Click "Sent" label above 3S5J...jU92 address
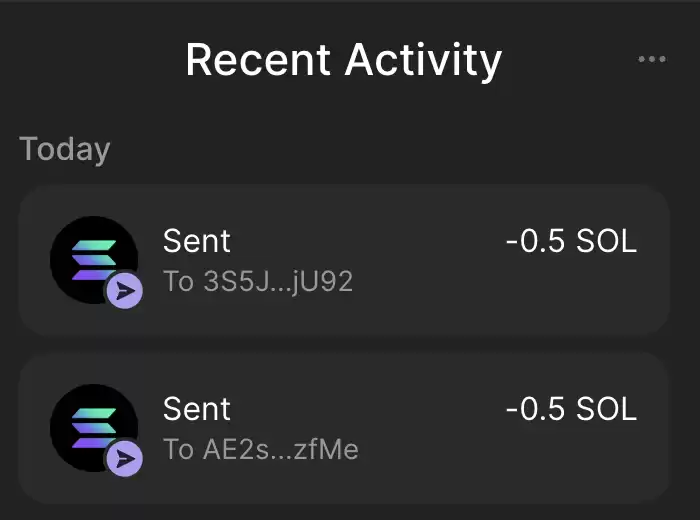The height and width of the screenshot is (520, 700). click(197, 241)
